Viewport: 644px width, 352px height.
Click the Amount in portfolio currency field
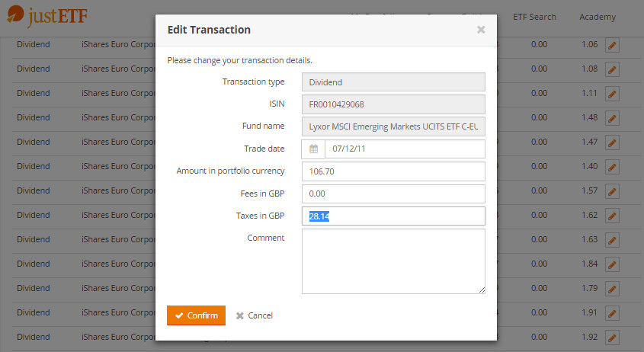click(393, 171)
